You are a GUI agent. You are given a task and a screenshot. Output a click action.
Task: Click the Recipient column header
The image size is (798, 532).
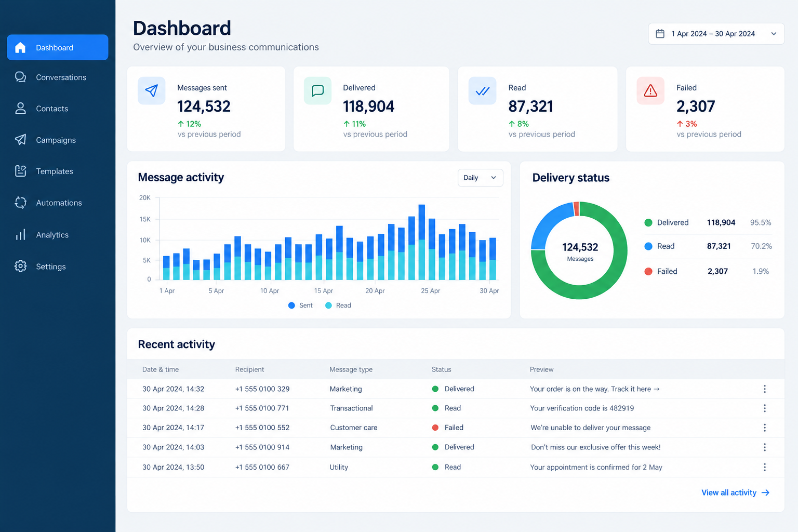249,369
